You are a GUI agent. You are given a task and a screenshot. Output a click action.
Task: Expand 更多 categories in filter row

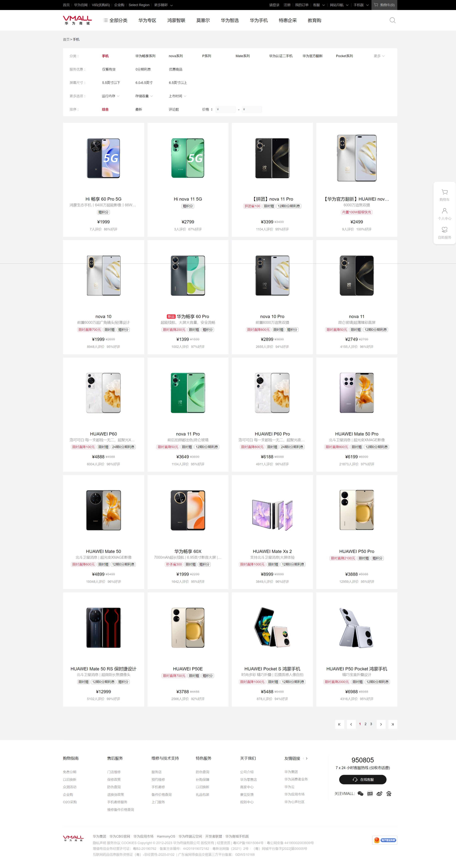(x=379, y=56)
